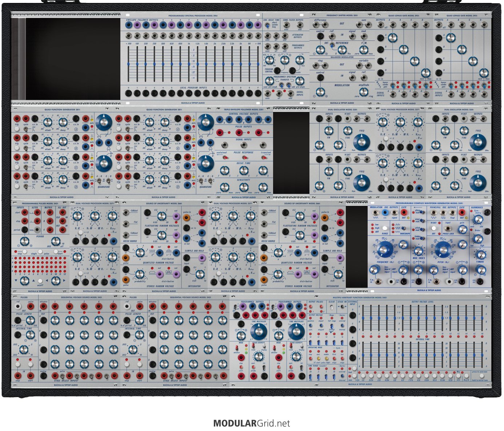The width and height of the screenshot is (504, 431).
Task: Toggle the Stage No switch on the 248t
Action: click(342, 307)
